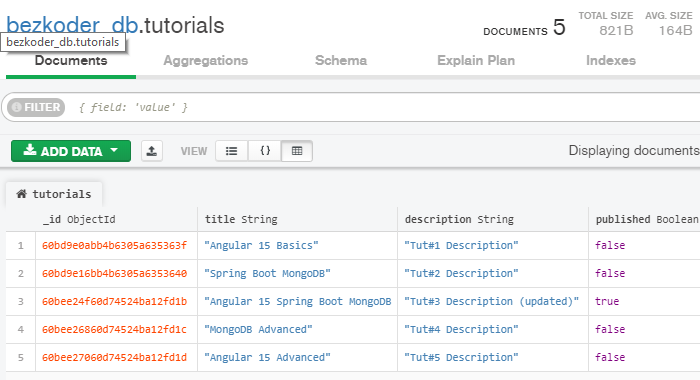Select the "MongoDB Advanced" title cell
This screenshot has width=700, height=380.
point(258,330)
